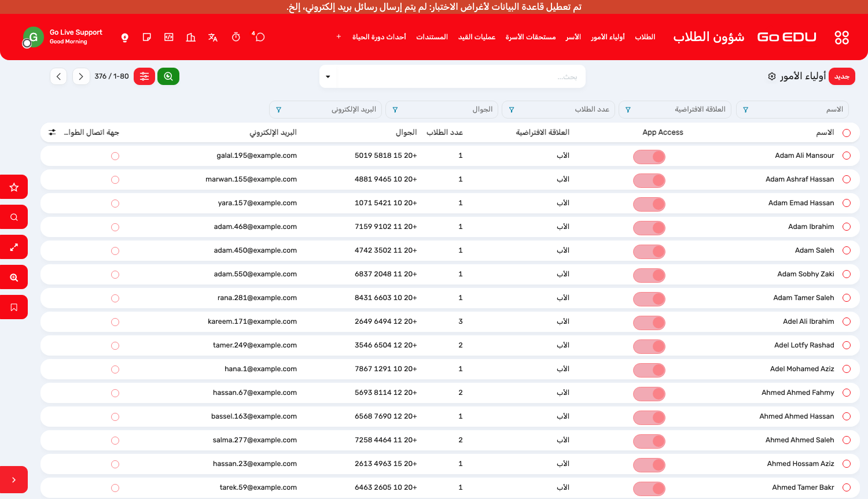Open the أحداث دورة الحياة menu
Viewport: 868px width, 499px height.
click(379, 37)
